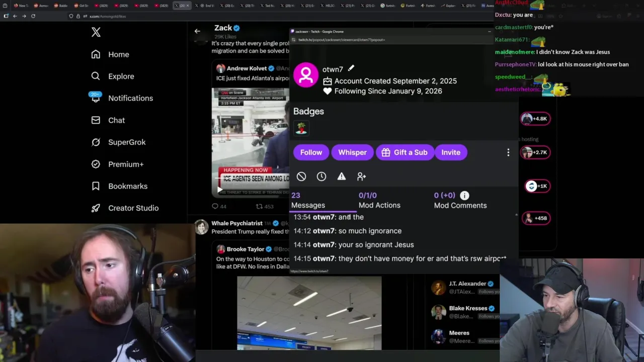Open Brooke Taylor's quoted post name
The width and height of the screenshot is (644, 362).
[246, 249]
